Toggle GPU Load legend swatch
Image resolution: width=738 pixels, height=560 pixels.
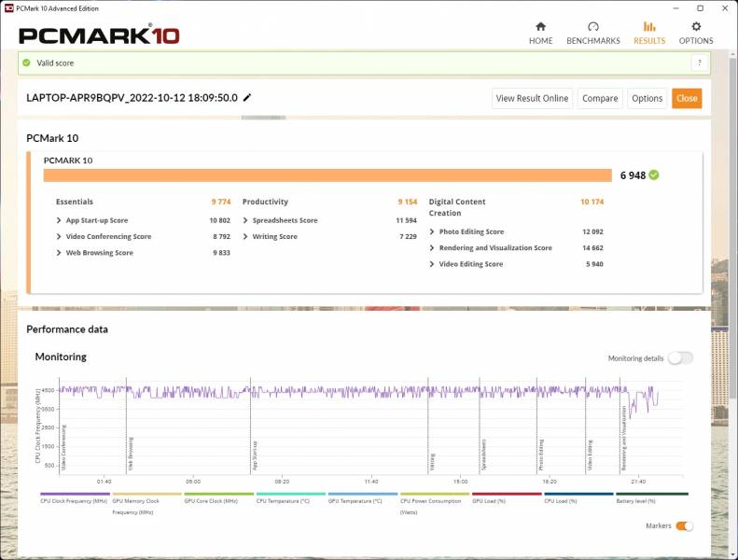[507, 494]
